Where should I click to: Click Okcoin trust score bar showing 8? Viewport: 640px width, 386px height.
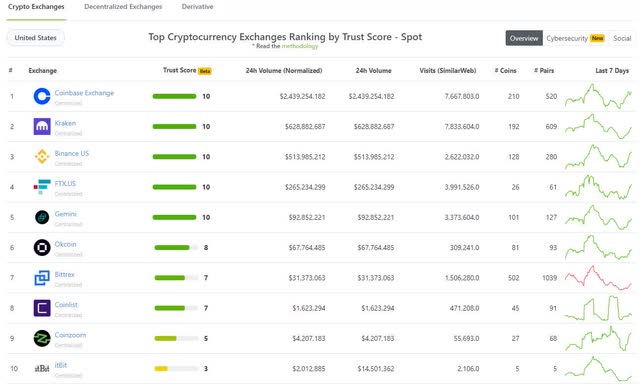[x=176, y=247]
